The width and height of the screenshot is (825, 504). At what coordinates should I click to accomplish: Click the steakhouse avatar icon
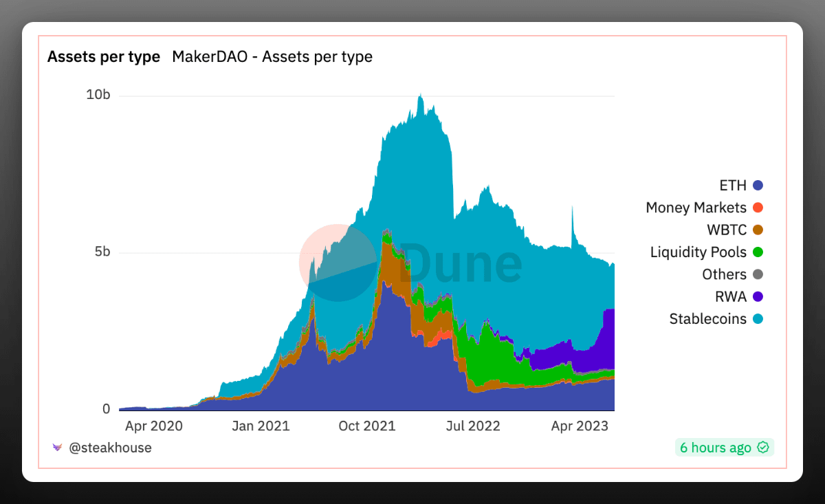[x=57, y=448]
